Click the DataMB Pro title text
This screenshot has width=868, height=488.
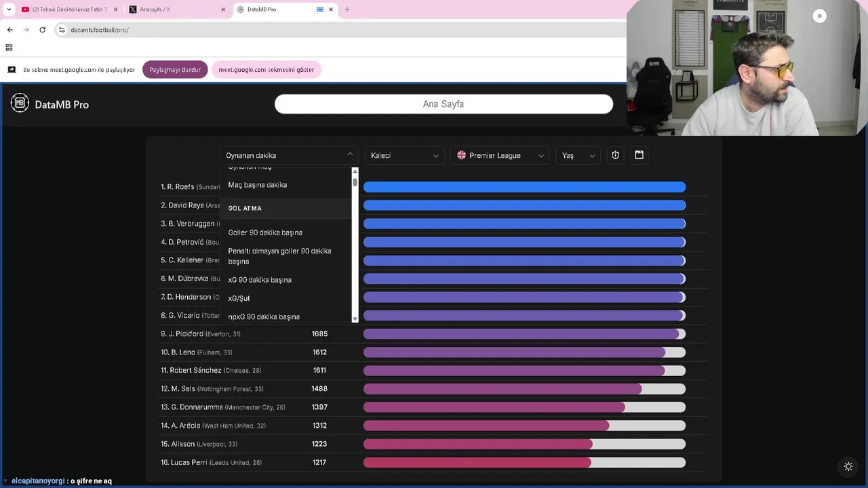(62, 104)
